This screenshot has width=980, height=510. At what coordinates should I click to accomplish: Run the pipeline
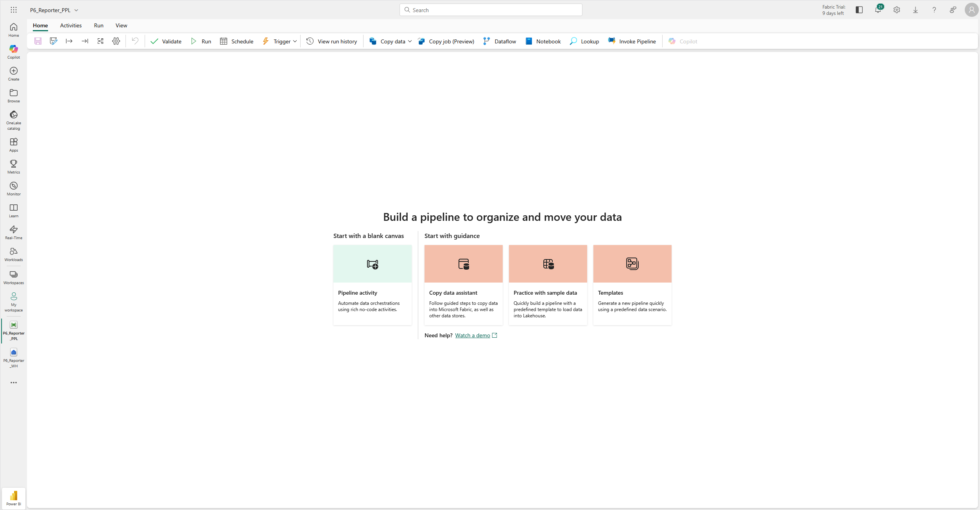[x=201, y=41]
